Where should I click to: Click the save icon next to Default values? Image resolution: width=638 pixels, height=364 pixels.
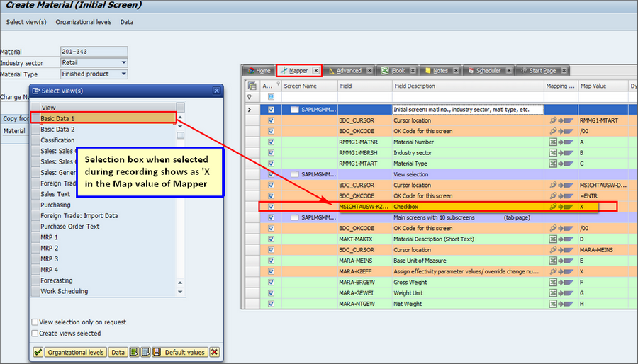157,352
